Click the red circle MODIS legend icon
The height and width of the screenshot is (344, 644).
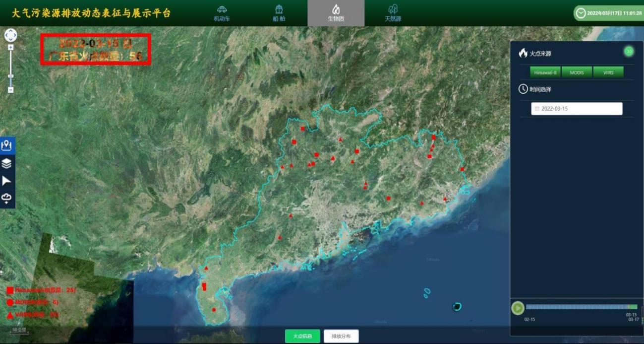pyautogui.click(x=10, y=302)
